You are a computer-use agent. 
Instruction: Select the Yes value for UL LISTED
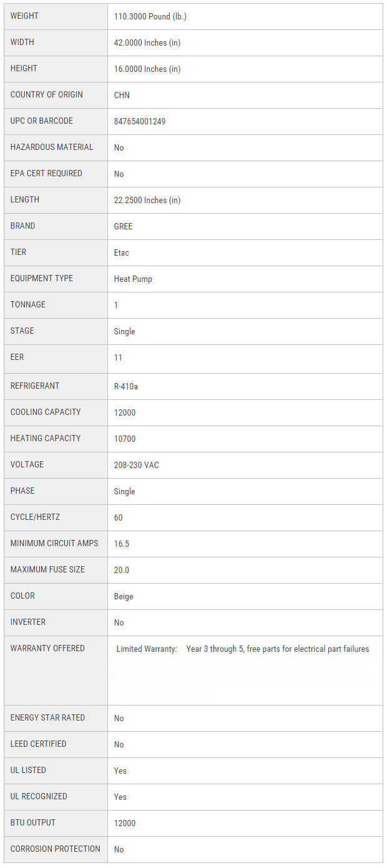120,771
